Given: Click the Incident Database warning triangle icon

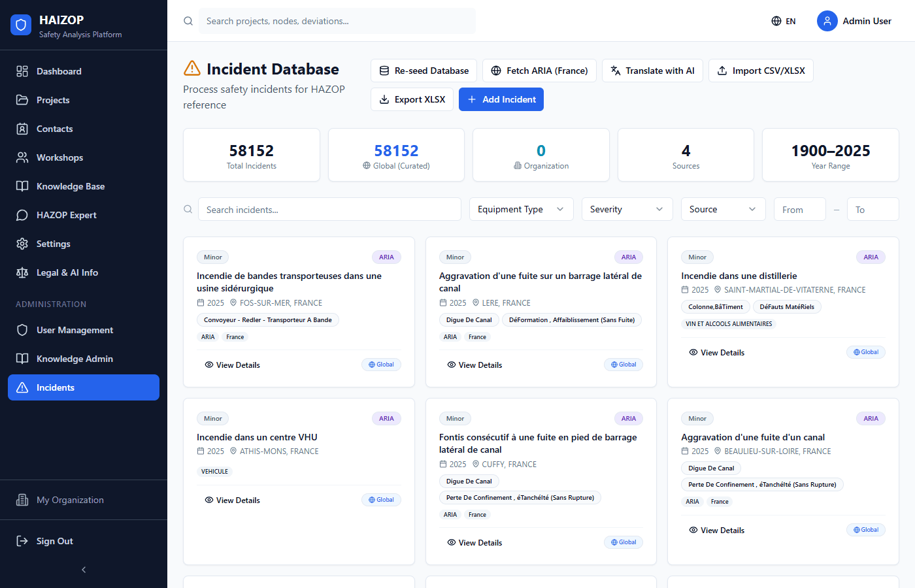Looking at the screenshot, I should tap(192, 69).
